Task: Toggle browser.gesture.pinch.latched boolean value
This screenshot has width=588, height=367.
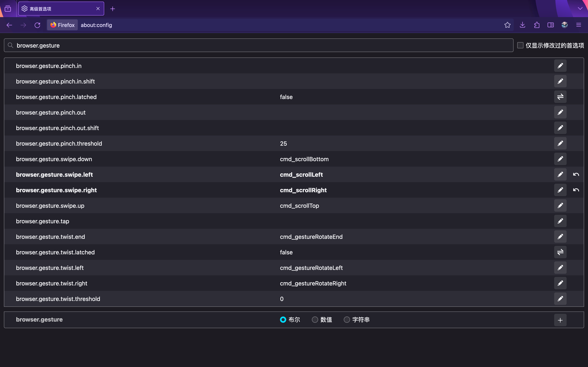Action: click(x=560, y=97)
